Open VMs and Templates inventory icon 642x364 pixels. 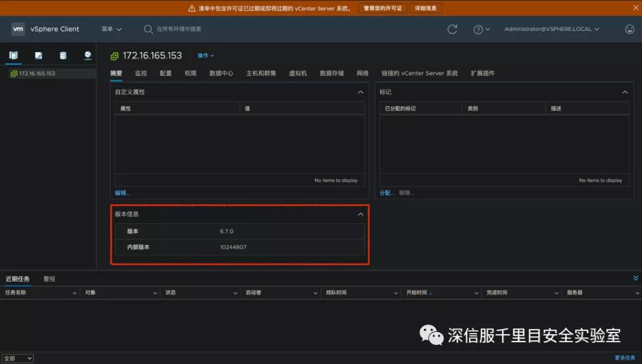pos(39,55)
